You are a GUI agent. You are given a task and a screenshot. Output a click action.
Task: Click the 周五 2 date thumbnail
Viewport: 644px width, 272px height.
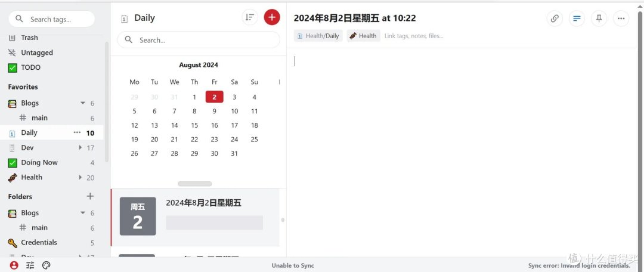pos(138,216)
